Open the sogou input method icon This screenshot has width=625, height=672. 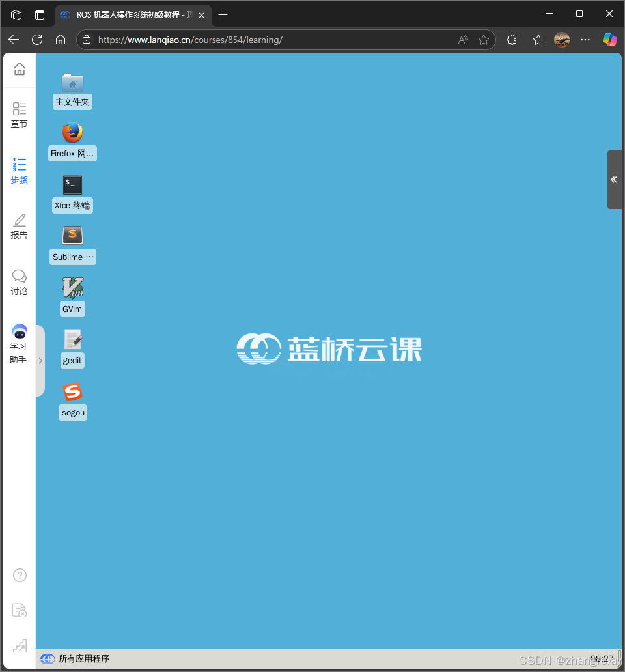pyautogui.click(x=72, y=400)
